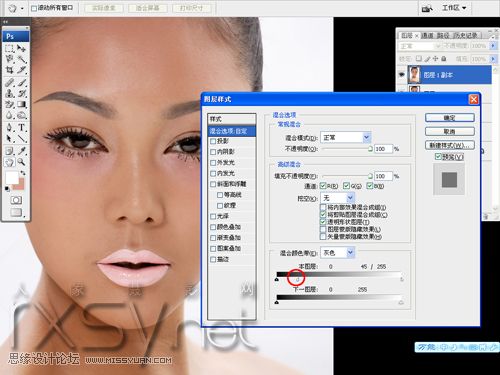Select the Type tool
This screenshot has height=375, width=500.
tap(22, 127)
